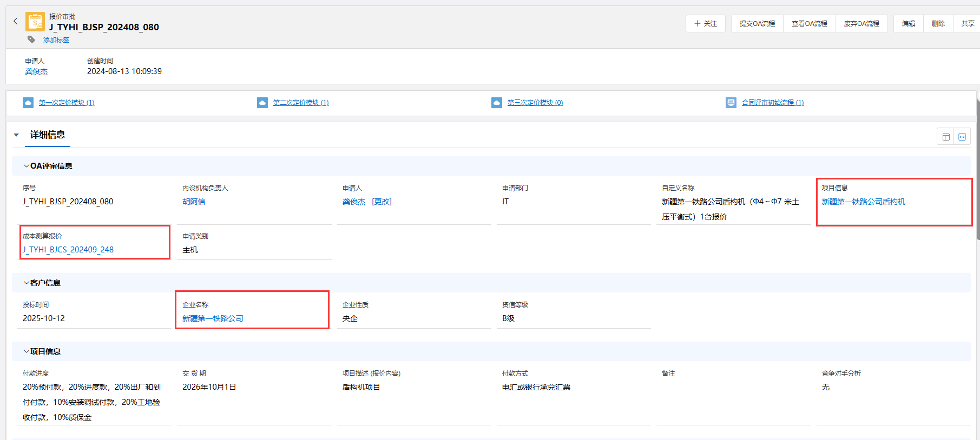
Task: Open the J_TYHI_BJCS_202409_248 cost link
Action: [x=68, y=250]
